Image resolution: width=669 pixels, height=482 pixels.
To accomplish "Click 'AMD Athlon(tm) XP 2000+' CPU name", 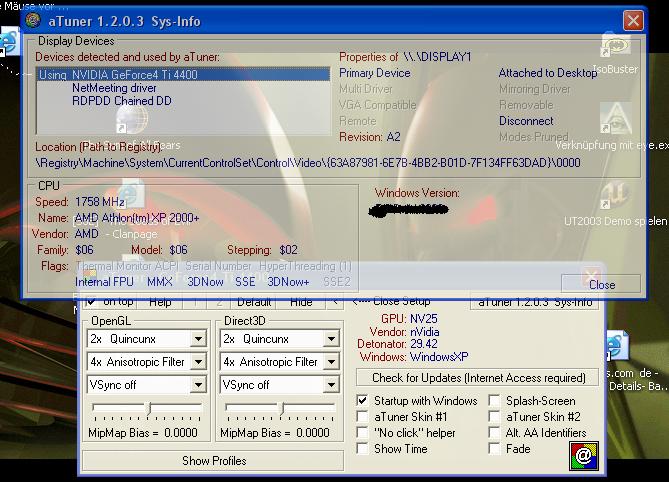I will (x=137, y=218).
